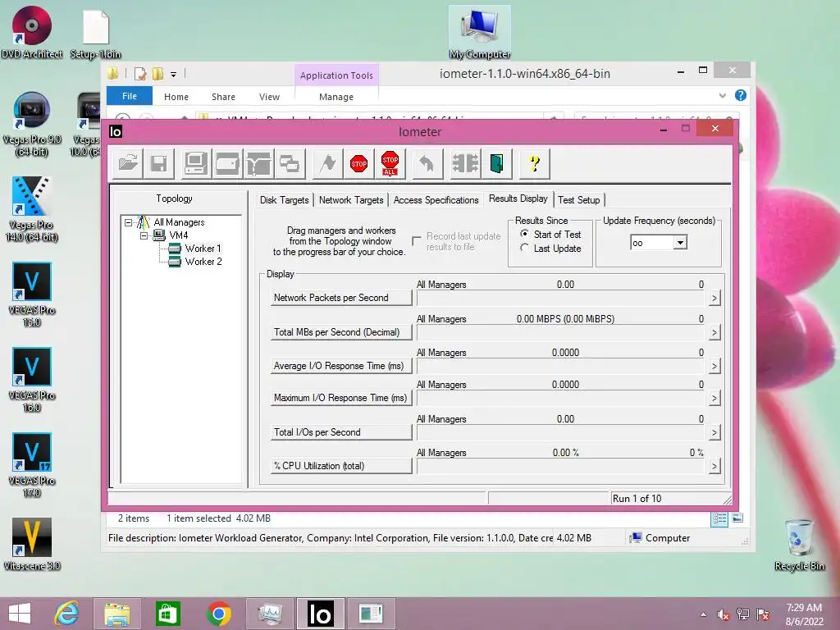Open the Recycle Bin desktop icon
The image size is (840, 630).
[x=799, y=545]
